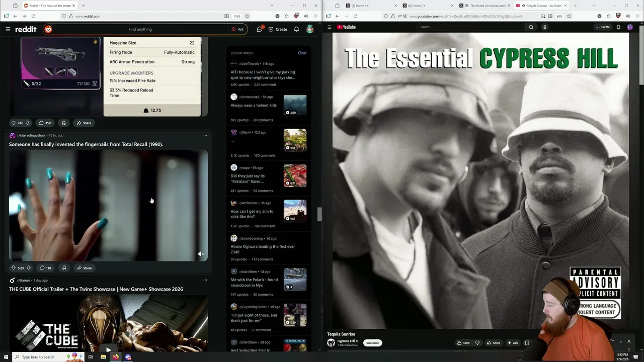This screenshot has width=644, height=362.
Task: Open YouTube guide hamburger menu
Action: click(329, 27)
